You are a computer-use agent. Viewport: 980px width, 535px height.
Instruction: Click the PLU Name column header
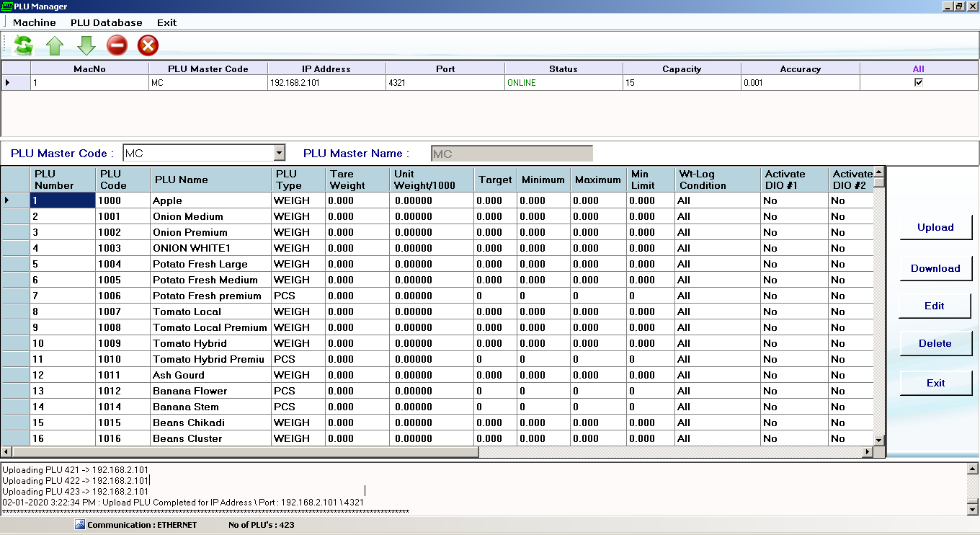point(211,180)
